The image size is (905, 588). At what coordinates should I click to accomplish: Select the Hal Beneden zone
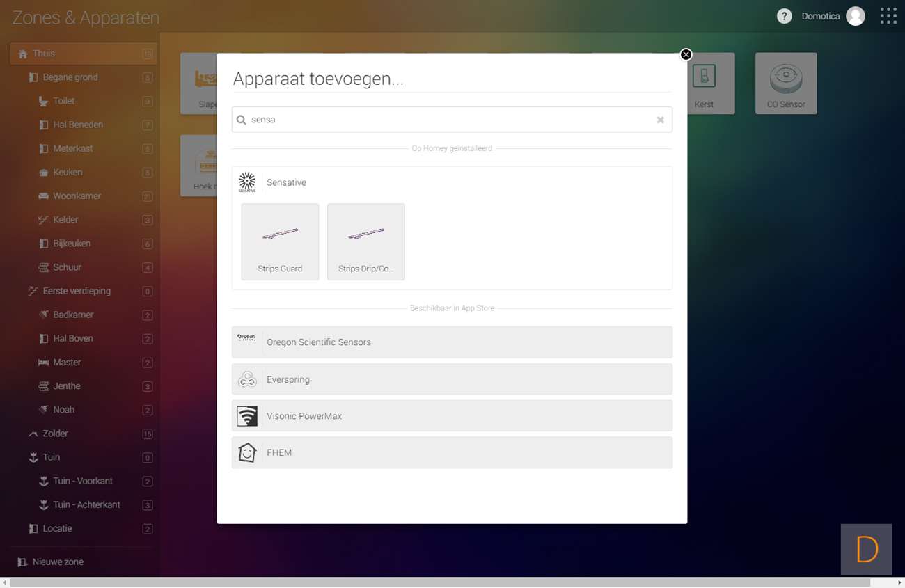(x=83, y=125)
